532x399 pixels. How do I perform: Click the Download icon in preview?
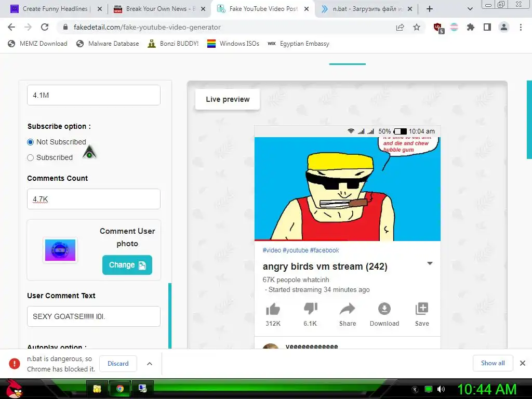point(384,309)
